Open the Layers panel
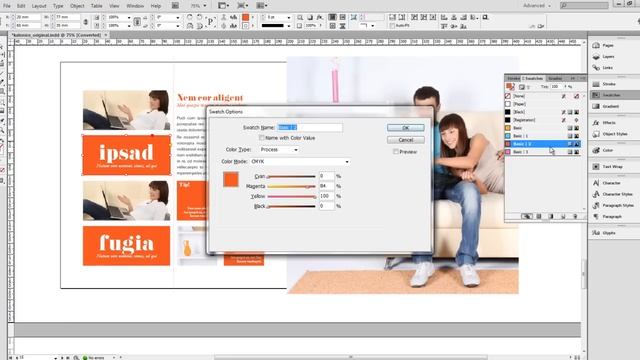 pyautogui.click(x=608, y=56)
